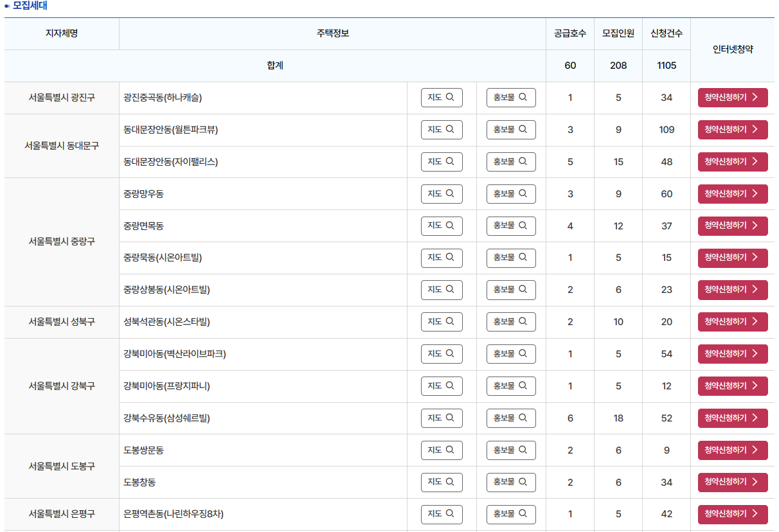Image resolution: width=779 pixels, height=532 pixels.
Task: Open 지도 for 강북미아동(벽산라이브파크)
Action: click(x=442, y=354)
